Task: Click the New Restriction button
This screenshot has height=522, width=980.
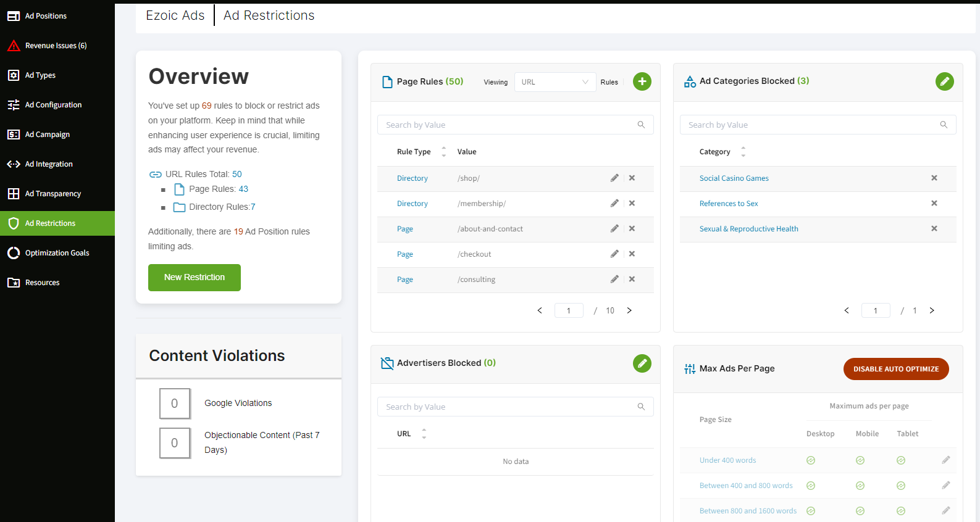Action: pyautogui.click(x=195, y=278)
